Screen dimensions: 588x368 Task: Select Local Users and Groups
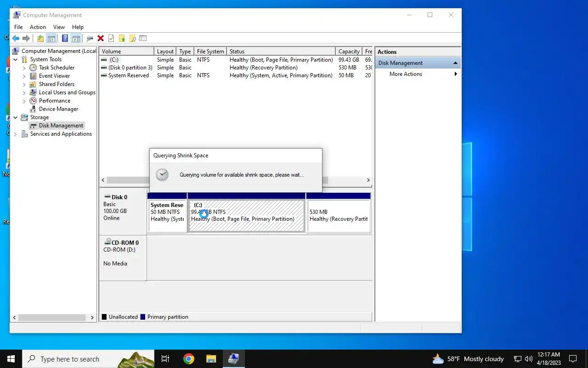[67, 92]
